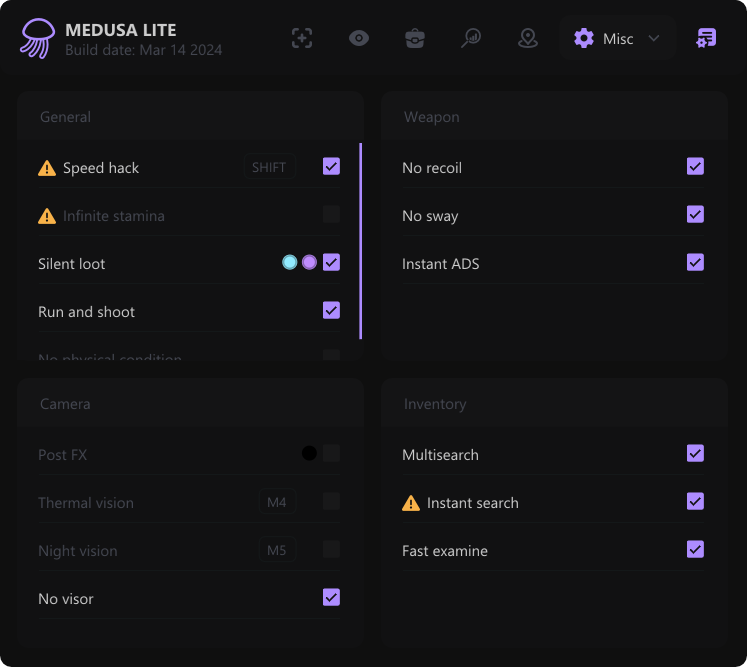Toggle the Run and shoot checkbox
Viewport: 748px width, 667px height.
(x=331, y=310)
